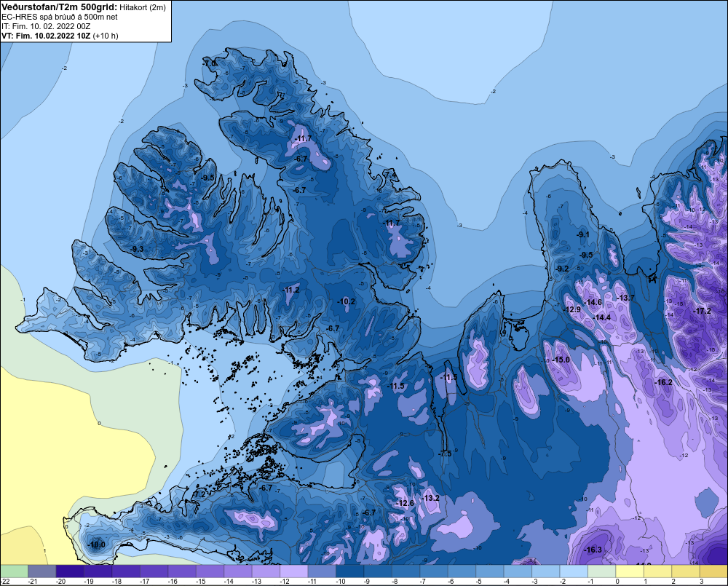This screenshot has height=586, width=728.
Task: Click the -7.2 temperature label
Action: tap(199, 495)
